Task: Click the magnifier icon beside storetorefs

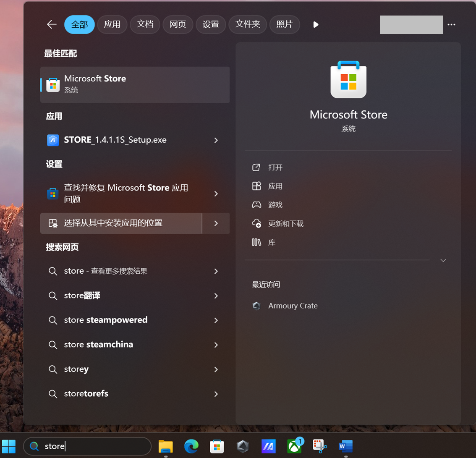Action: 53,394
